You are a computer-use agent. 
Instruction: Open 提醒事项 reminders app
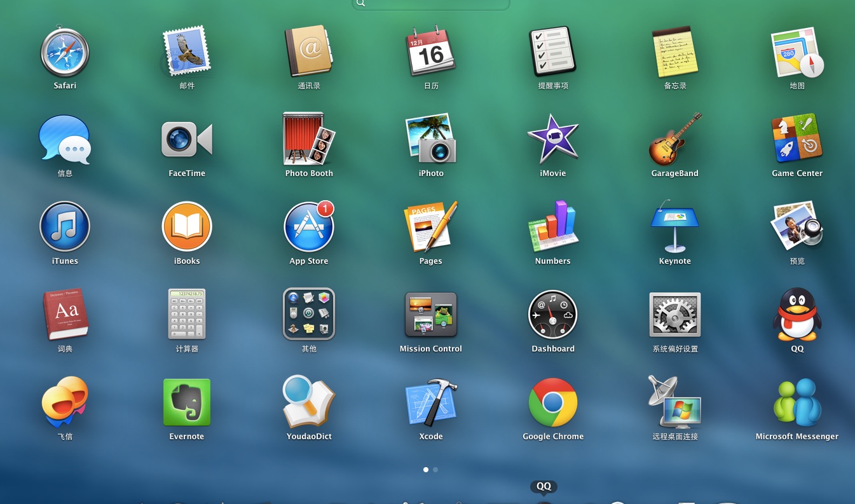coord(552,51)
